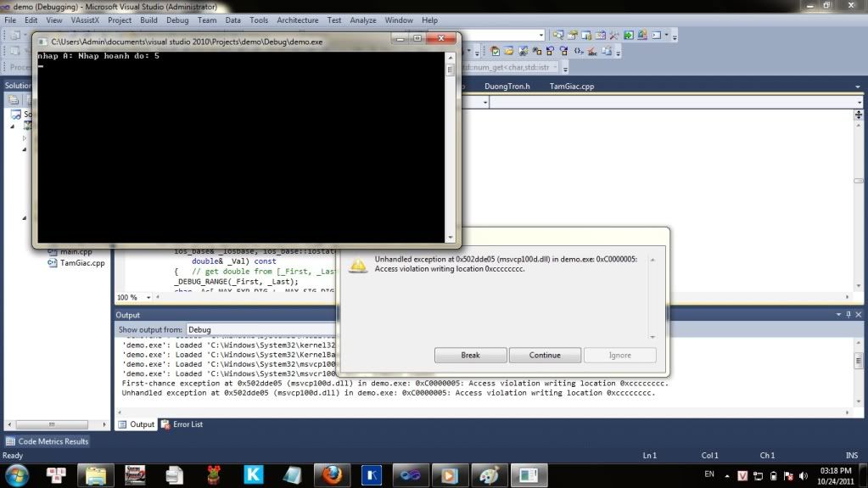Click the console window vertical scrollbar thumb
The height and width of the screenshot is (488, 868).
click(x=450, y=70)
